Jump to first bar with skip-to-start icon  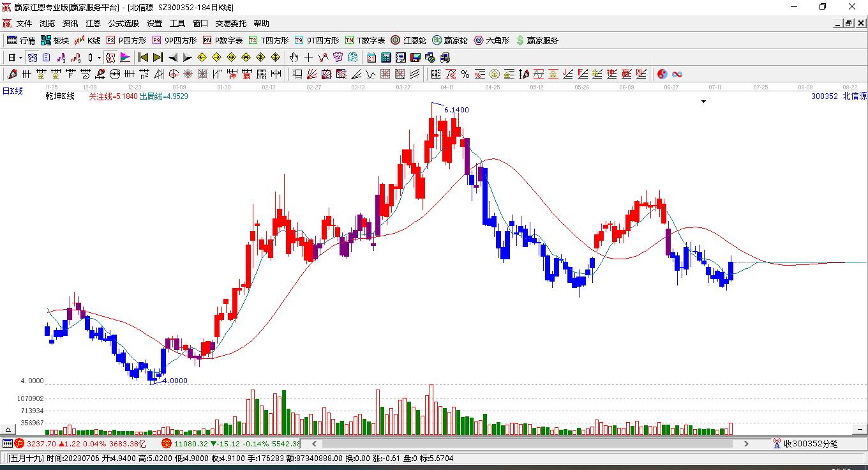coord(144,57)
